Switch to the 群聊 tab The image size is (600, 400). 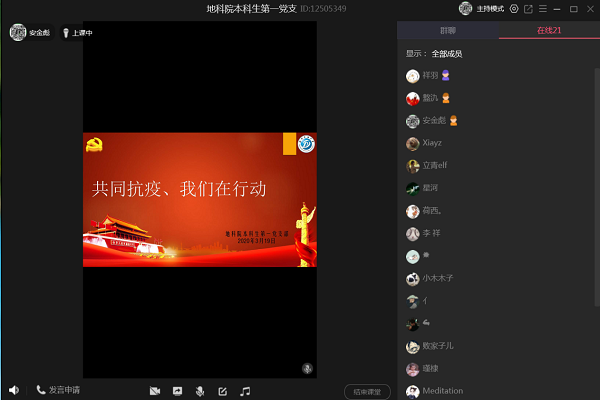tap(447, 31)
